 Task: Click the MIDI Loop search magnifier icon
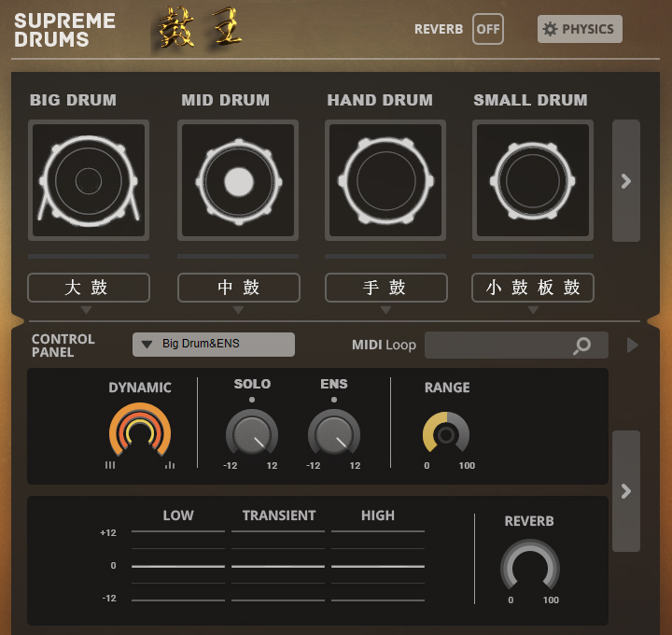coord(582,346)
